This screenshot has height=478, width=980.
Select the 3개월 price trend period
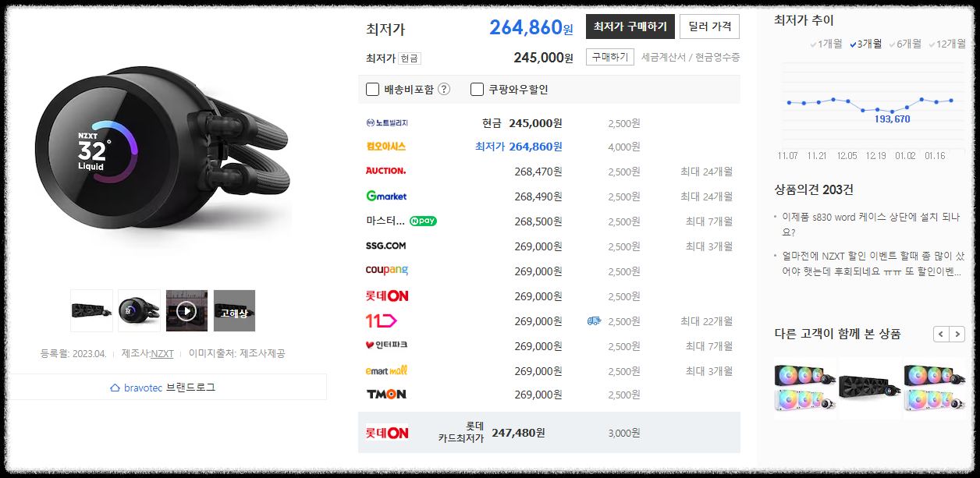coord(866,44)
